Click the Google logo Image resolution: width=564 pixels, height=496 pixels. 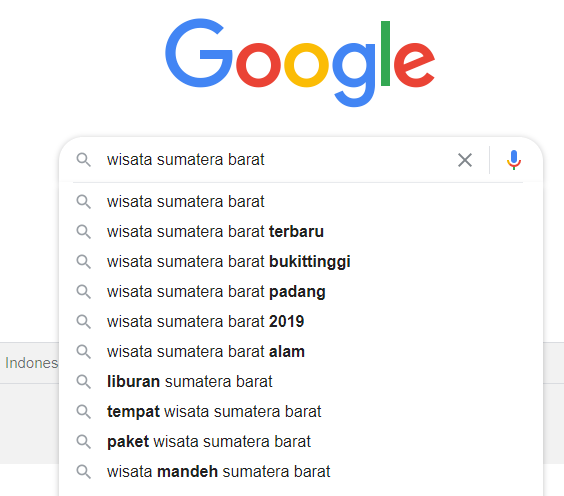point(300,63)
